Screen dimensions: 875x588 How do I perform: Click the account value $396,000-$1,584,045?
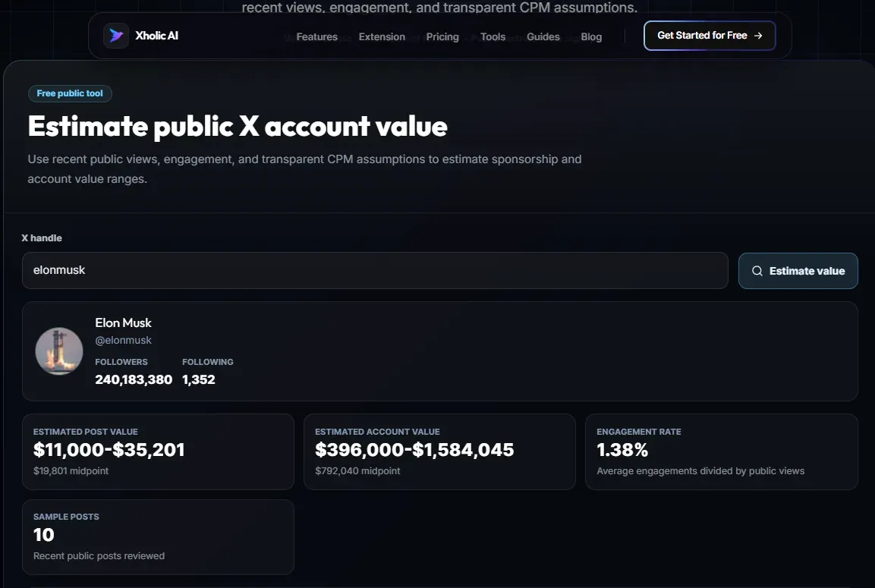(414, 450)
